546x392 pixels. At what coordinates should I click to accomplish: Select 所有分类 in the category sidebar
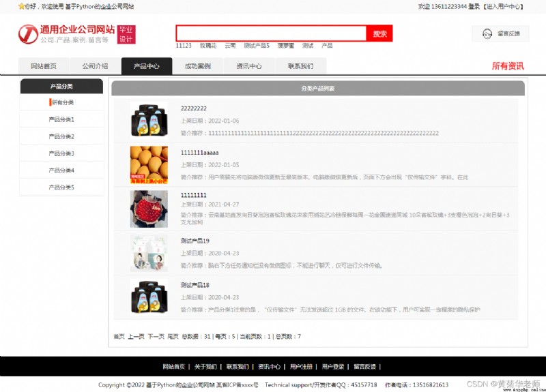61,102
